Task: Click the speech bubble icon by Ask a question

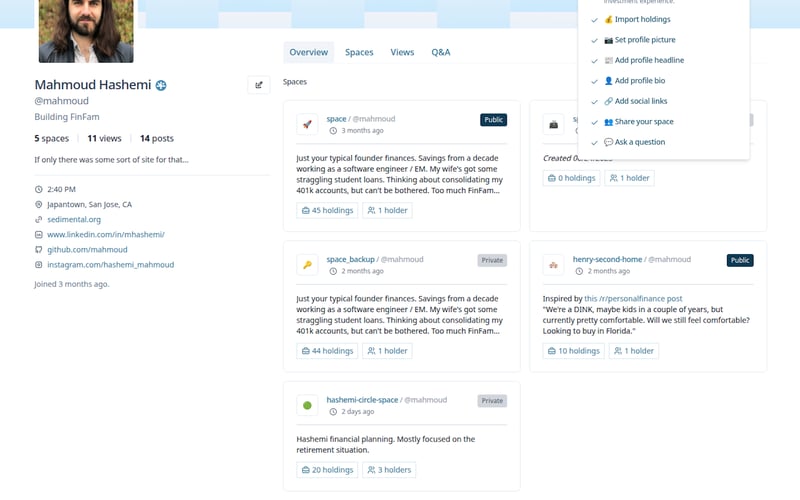Action: point(608,142)
